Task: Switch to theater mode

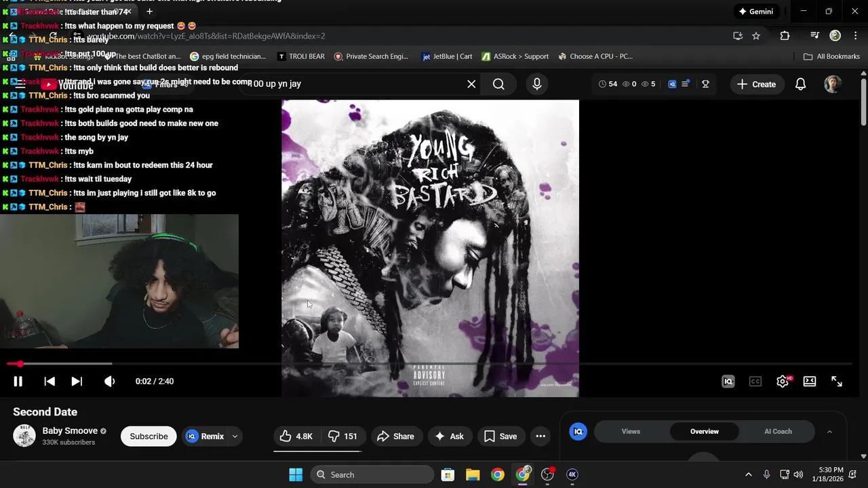Action: click(x=810, y=382)
